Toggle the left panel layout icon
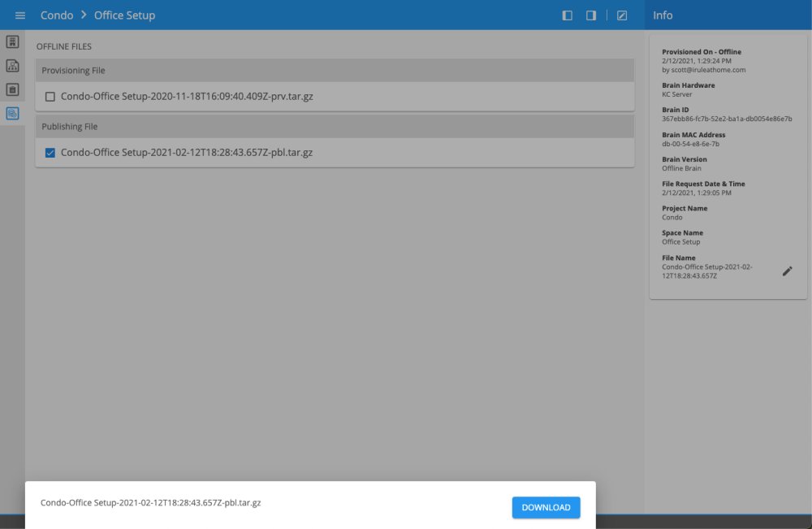 [x=567, y=15]
